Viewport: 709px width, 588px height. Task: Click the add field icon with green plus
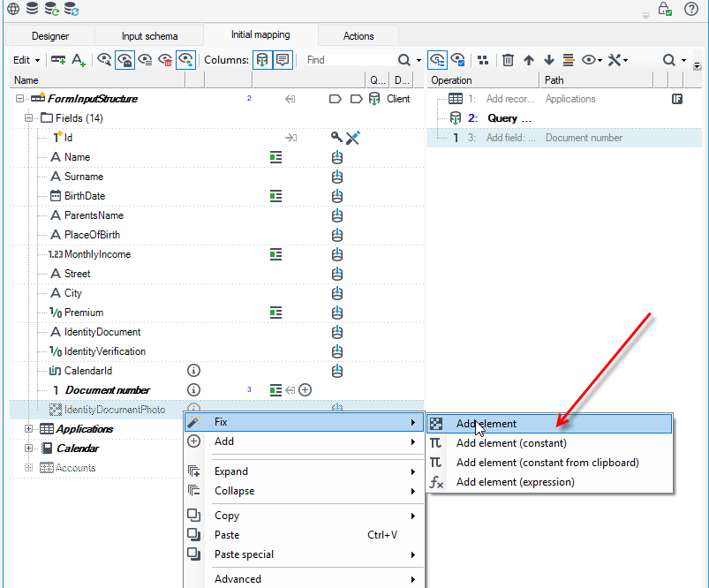pyautogui.click(x=58, y=60)
